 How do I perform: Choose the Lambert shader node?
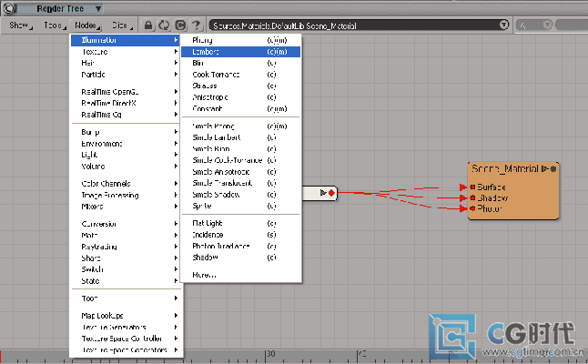point(240,52)
